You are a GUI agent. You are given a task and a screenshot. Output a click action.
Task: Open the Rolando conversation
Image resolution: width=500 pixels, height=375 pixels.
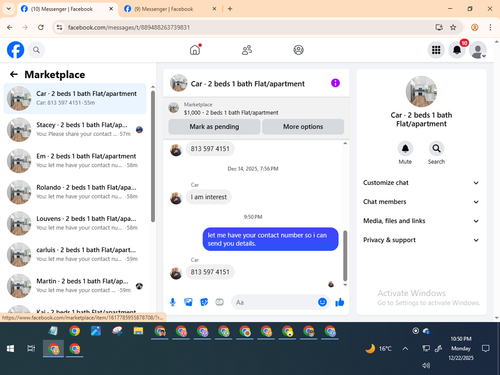[75, 192]
